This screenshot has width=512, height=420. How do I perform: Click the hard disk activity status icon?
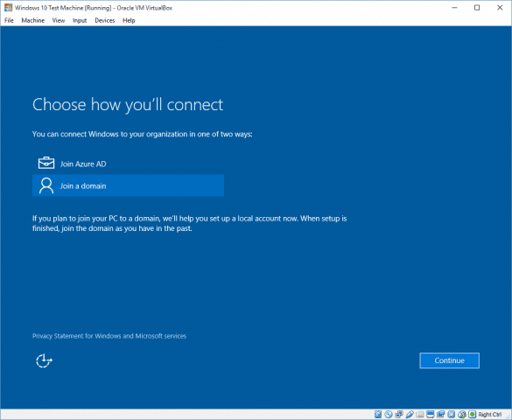pos(378,415)
